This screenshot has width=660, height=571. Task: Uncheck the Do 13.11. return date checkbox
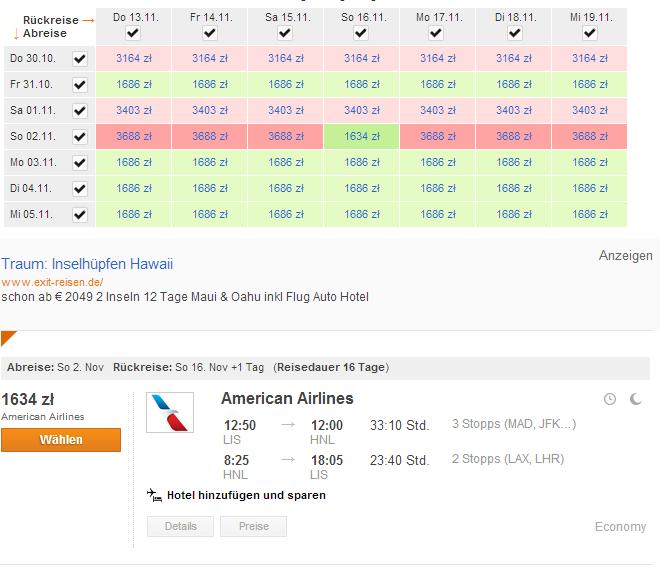click(133, 33)
